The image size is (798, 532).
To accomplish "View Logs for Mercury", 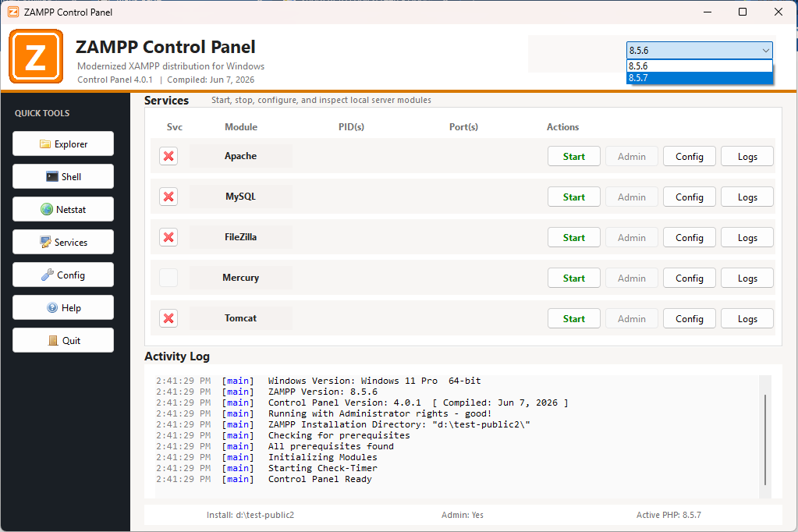I will [x=747, y=278].
